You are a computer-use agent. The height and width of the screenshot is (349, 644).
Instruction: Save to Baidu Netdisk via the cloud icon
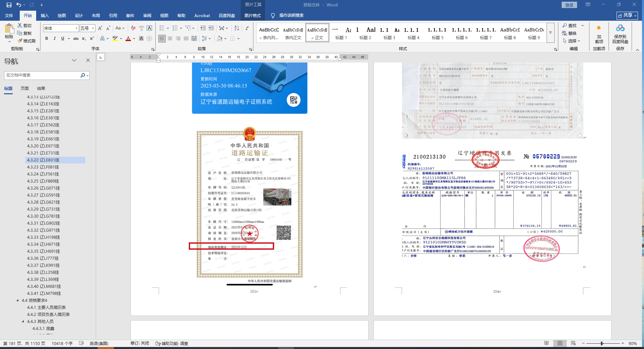620,34
